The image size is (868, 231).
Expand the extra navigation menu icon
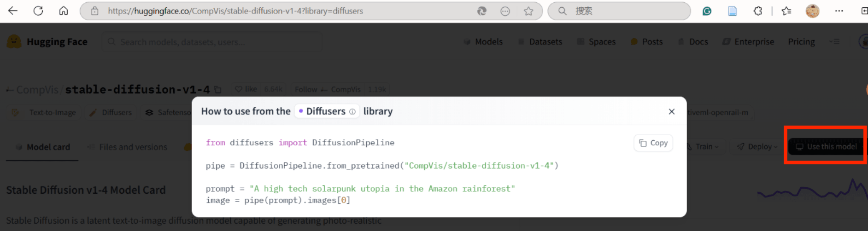coord(834,42)
